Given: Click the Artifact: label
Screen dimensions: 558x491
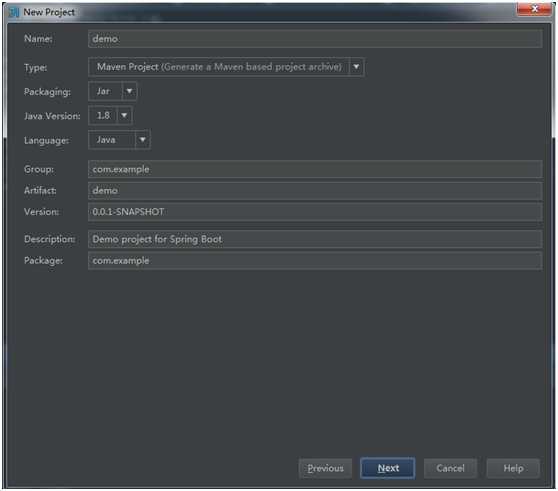Looking at the screenshot, I should coord(40,191).
